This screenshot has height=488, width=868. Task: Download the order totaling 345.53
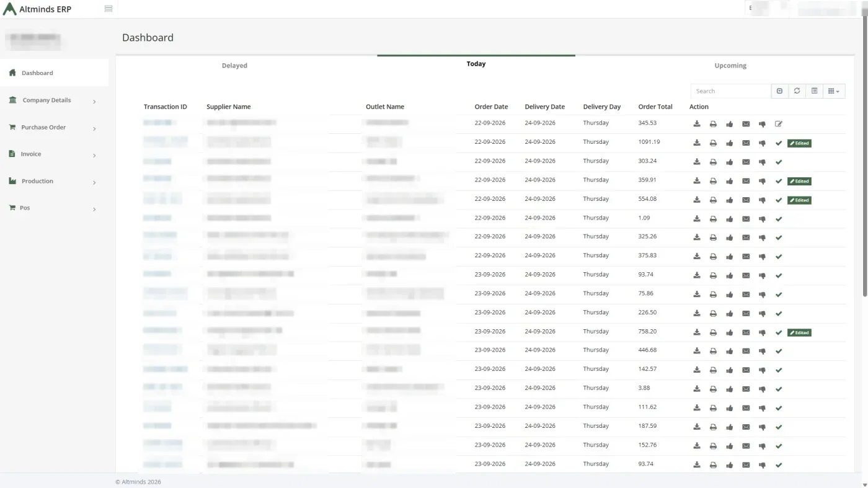(697, 124)
